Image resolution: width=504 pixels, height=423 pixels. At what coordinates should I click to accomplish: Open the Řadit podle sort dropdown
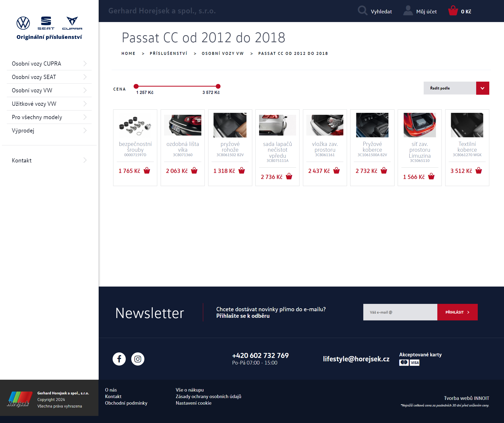(x=456, y=88)
